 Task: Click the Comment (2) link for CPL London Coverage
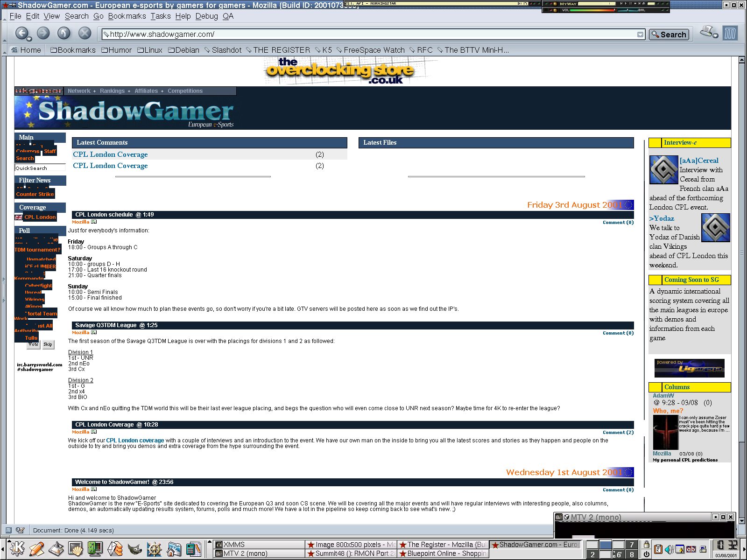(618, 432)
